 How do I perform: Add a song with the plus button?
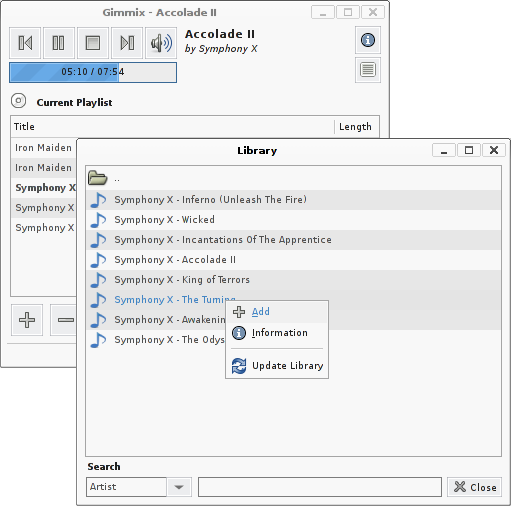pyautogui.click(x=27, y=320)
